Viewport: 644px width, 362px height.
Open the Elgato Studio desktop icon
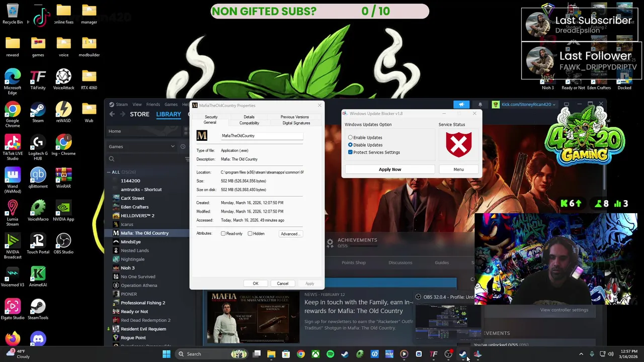coord(13,310)
